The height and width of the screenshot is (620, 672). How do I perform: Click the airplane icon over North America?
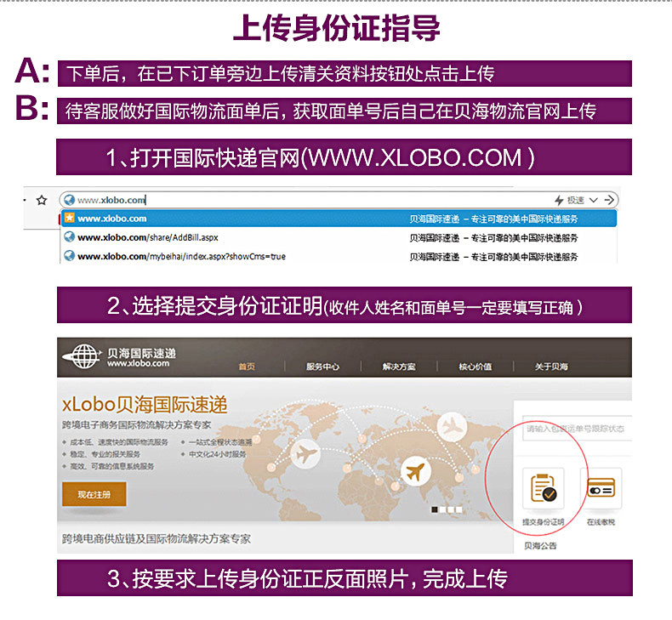click(305, 454)
